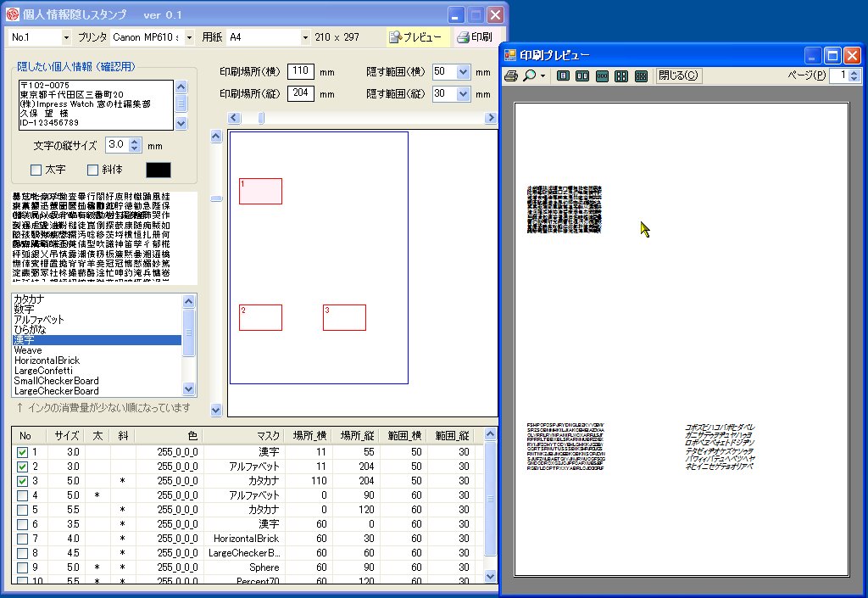Show one page layout in print preview

tap(563, 75)
